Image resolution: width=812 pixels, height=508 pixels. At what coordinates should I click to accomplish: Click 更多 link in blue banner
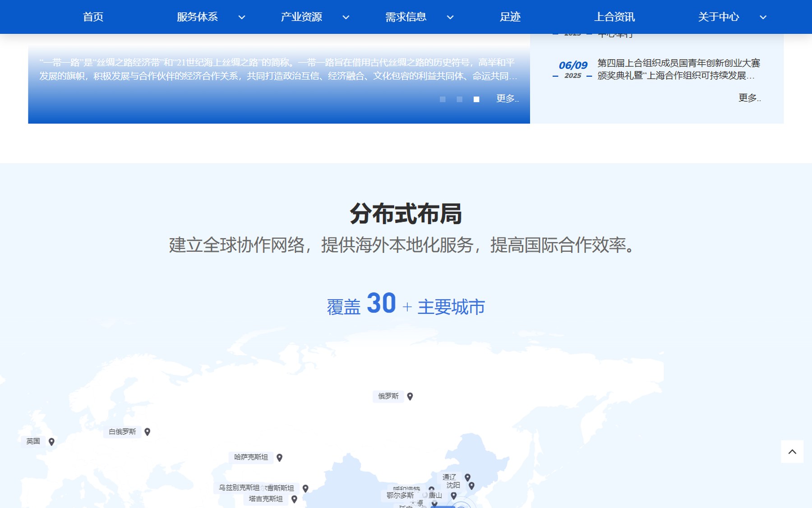tap(507, 98)
